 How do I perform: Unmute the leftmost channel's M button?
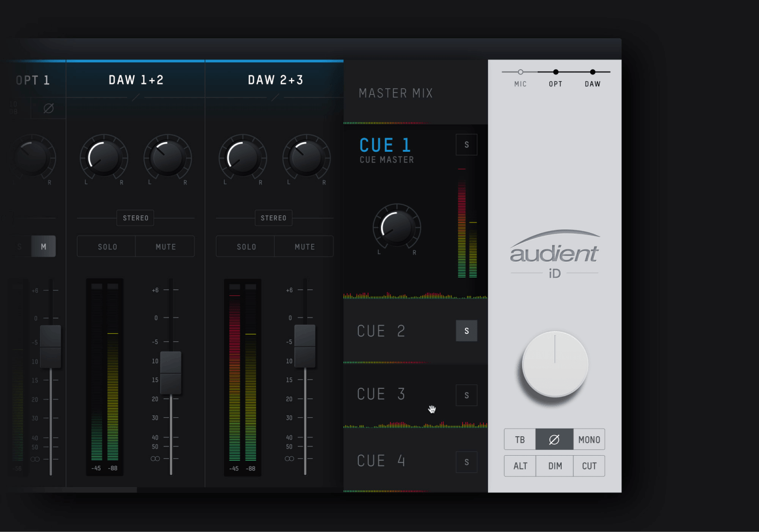(x=43, y=246)
